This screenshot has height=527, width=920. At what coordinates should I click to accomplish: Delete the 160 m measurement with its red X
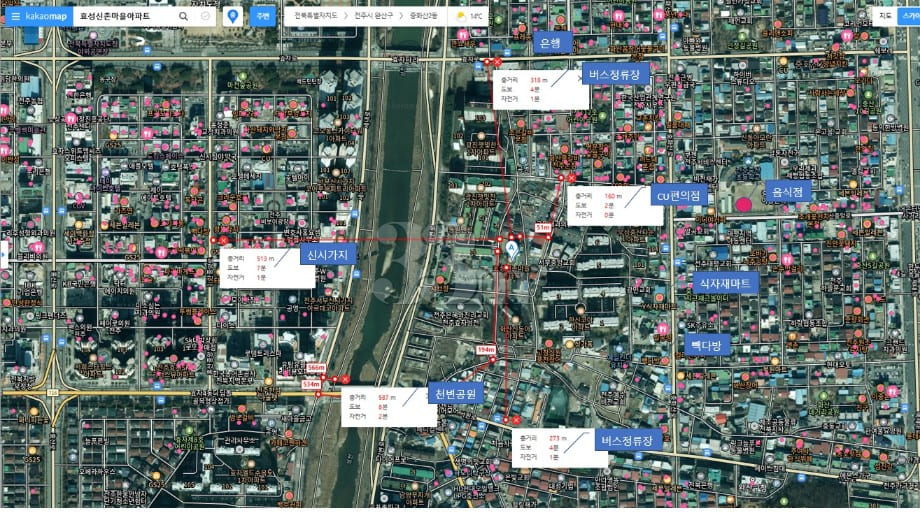[571, 177]
